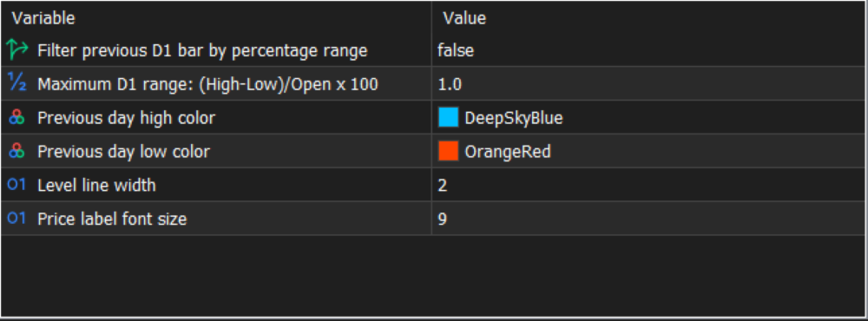This screenshot has width=868, height=321.
Task: Click color-type icon beside Previous day high color
Action: pos(17,117)
